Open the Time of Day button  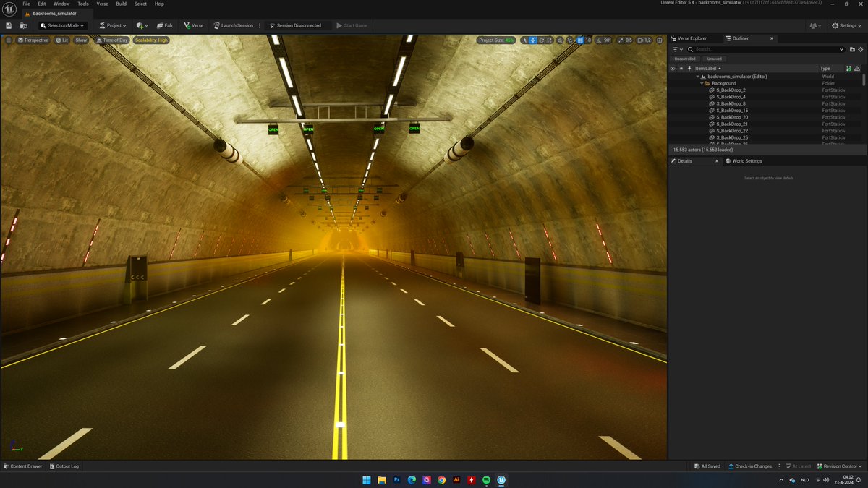click(112, 40)
